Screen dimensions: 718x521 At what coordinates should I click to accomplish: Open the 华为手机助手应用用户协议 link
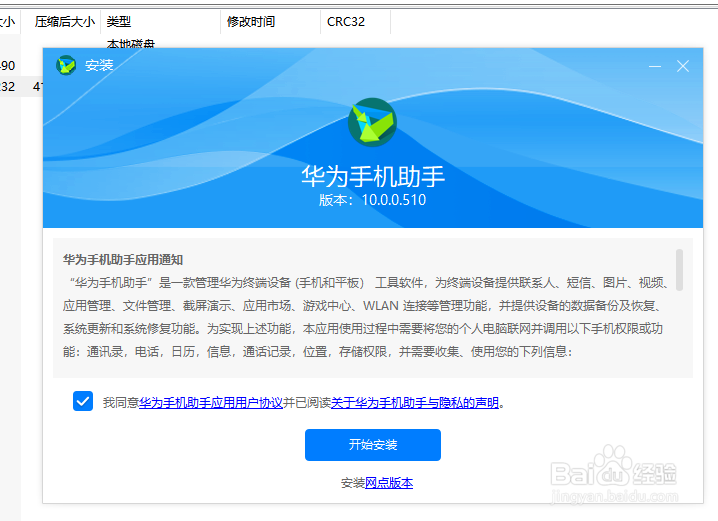coord(211,403)
